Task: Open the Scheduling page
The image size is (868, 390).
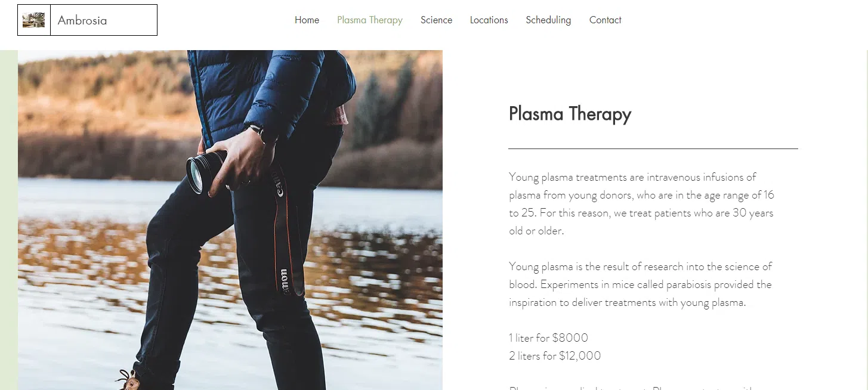Action: click(548, 20)
